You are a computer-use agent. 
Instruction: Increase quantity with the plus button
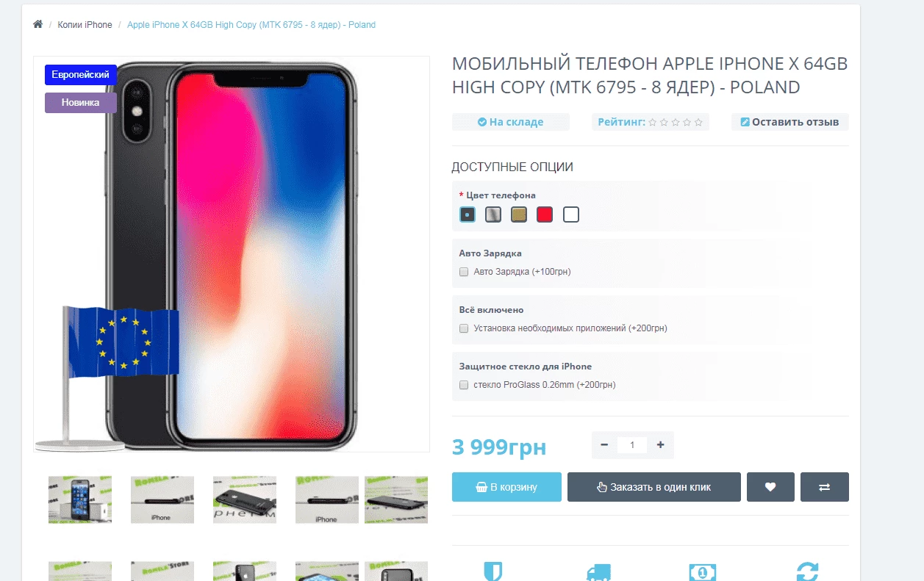(660, 445)
